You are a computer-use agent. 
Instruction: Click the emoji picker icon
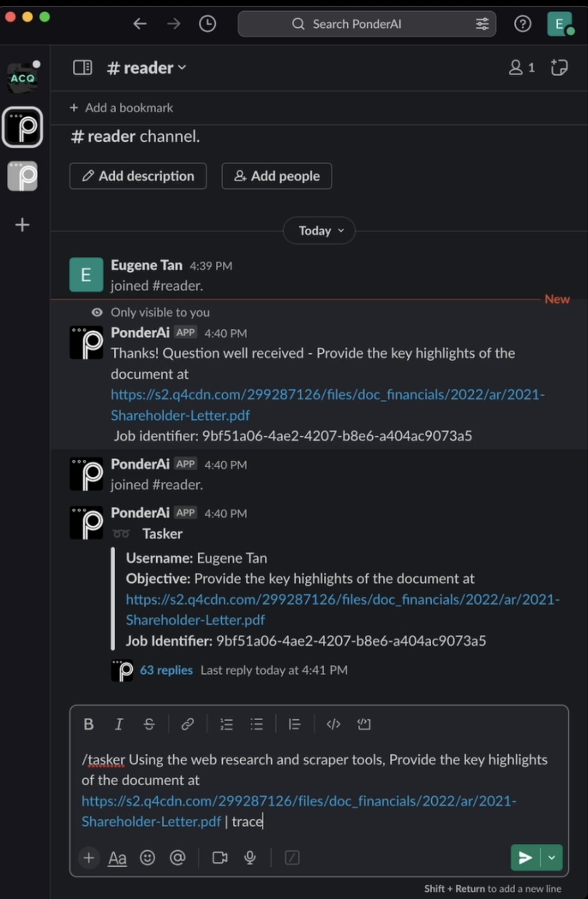coord(147,857)
